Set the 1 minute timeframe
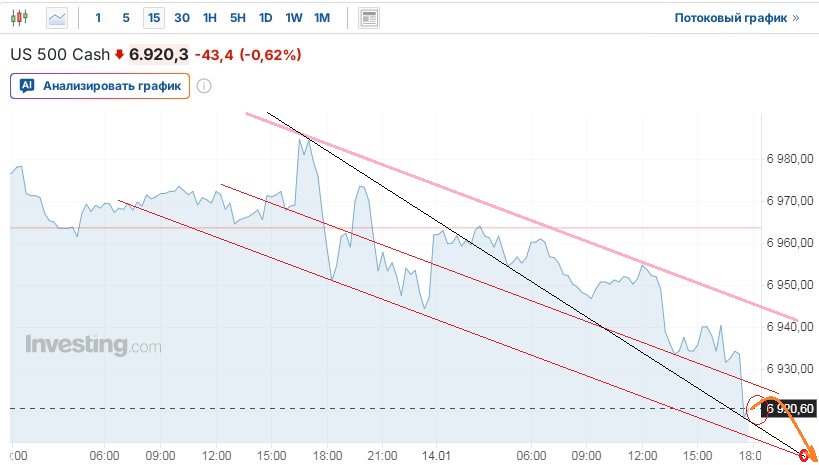 coord(98,18)
